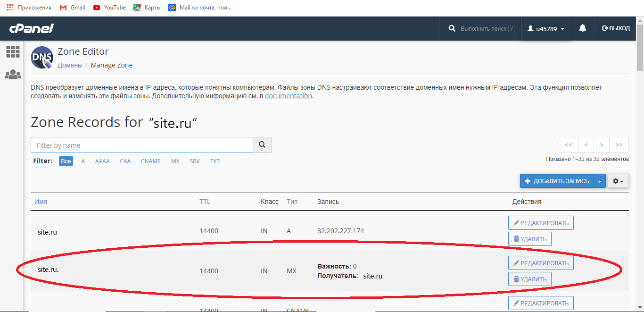
Task: Go to previous page with < button
Action: (586, 144)
